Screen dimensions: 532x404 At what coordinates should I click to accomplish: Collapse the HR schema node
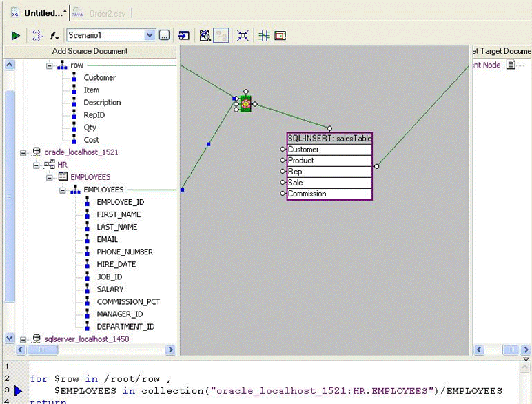(x=37, y=165)
